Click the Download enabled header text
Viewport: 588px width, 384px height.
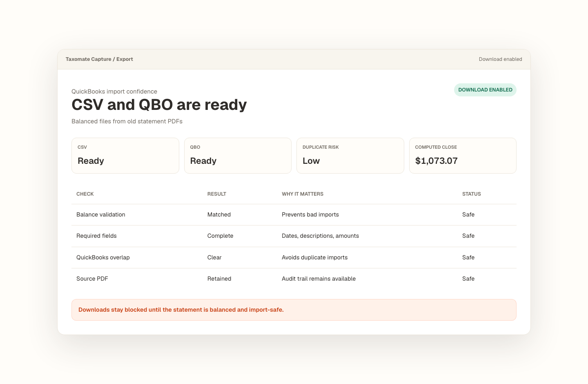click(x=500, y=59)
